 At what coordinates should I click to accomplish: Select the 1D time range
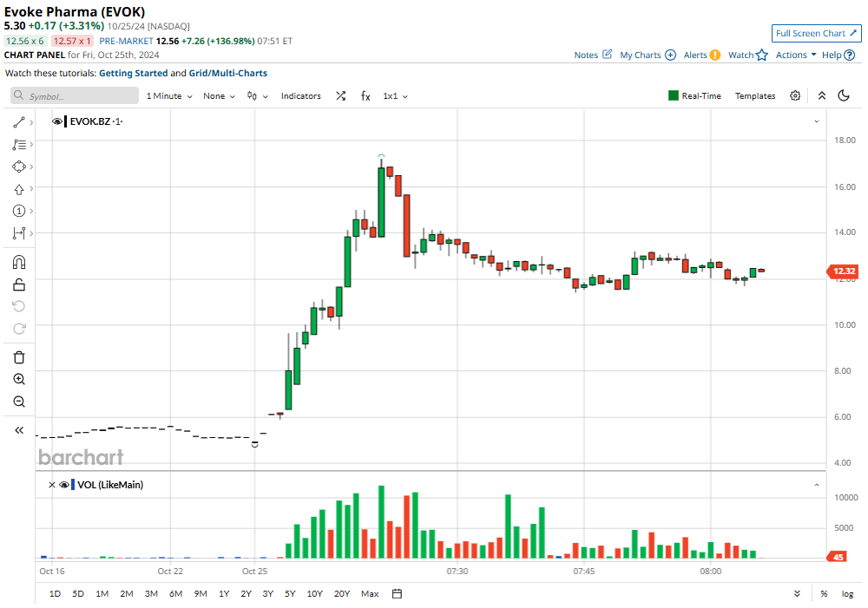(55, 593)
